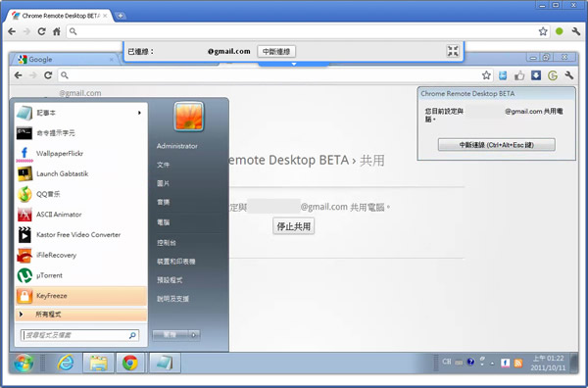The height and width of the screenshot is (388, 588).
Task: Click the Facebook tray icon
Action: click(x=505, y=363)
